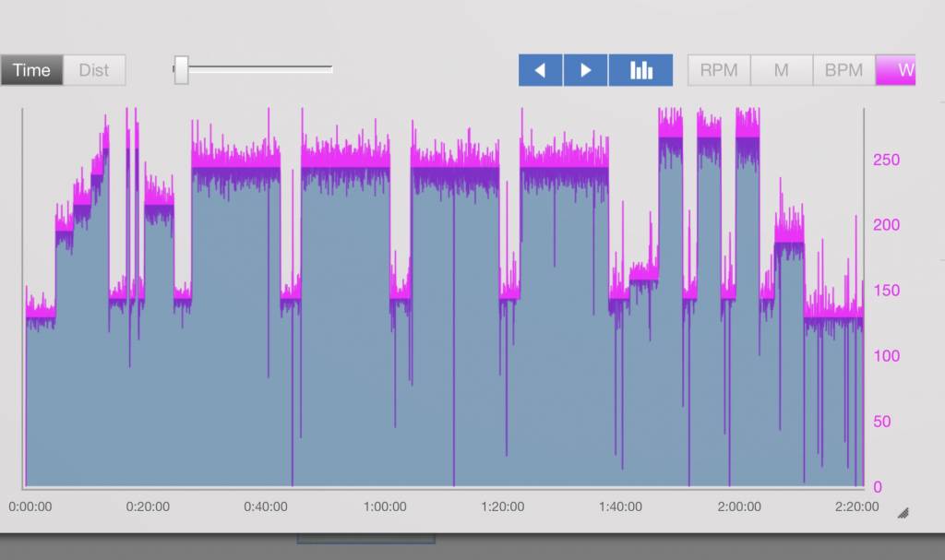
Task: Click the next (right arrow) button
Action: click(585, 70)
